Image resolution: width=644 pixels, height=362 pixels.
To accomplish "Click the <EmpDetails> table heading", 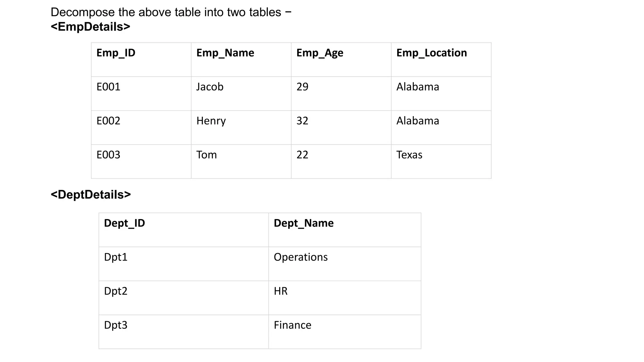I will pos(90,27).
